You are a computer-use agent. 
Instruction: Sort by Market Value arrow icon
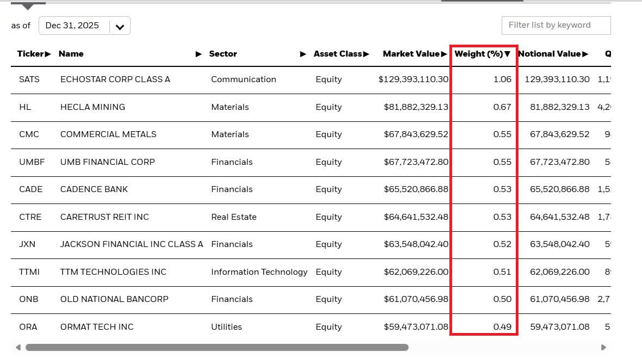click(443, 54)
